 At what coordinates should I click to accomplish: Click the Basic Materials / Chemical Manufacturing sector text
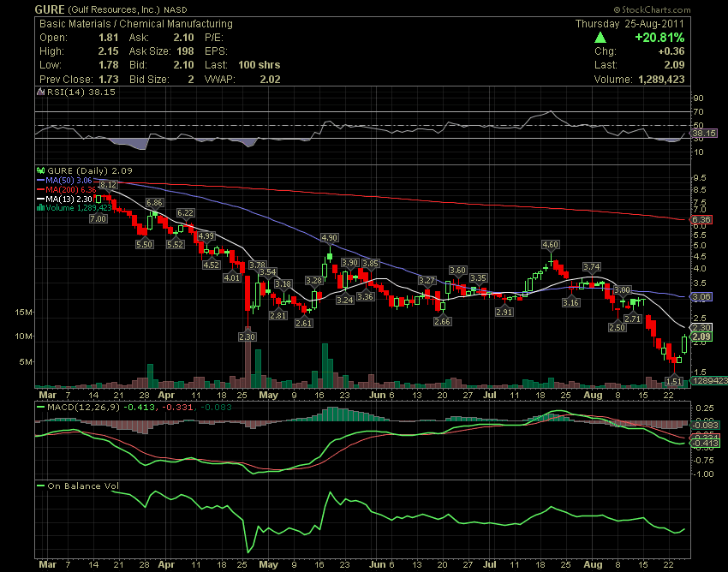coord(136,24)
